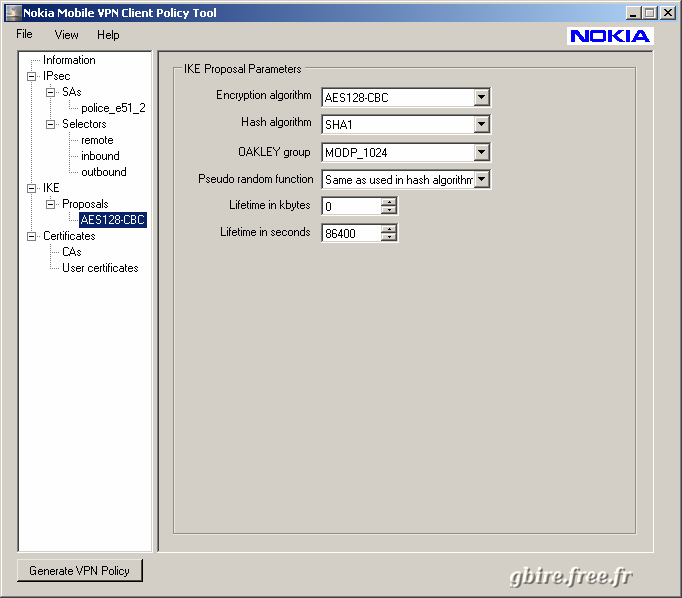Select the remote selector
The width and height of the screenshot is (682, 598).
click(x=97, y=140)
